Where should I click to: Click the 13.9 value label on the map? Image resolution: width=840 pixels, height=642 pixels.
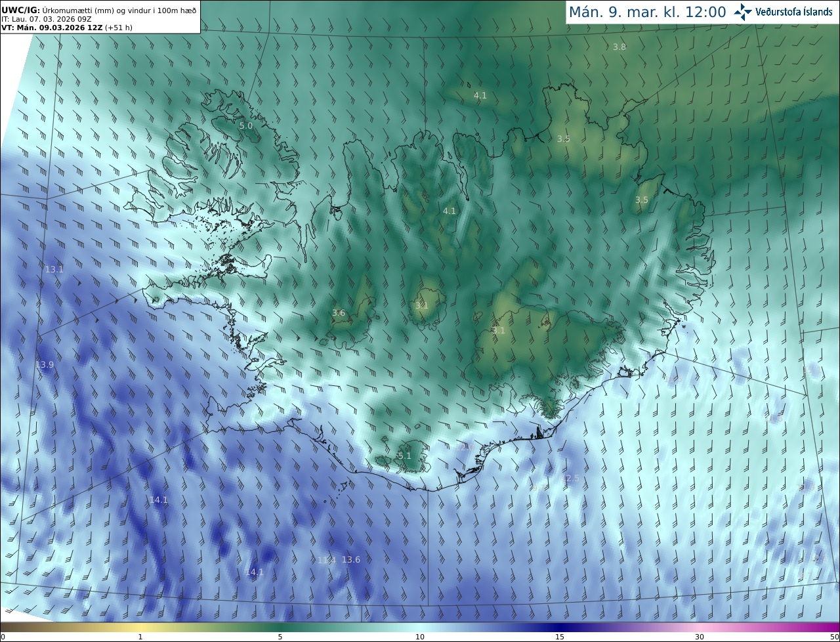point(45,364)
